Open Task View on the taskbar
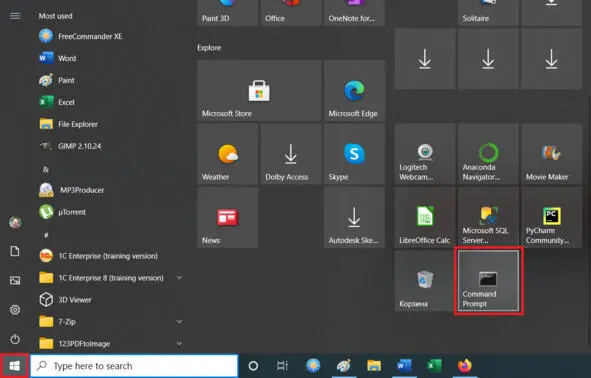The width and height of the screenshot is (591, 378). click(x=282, y=366)
